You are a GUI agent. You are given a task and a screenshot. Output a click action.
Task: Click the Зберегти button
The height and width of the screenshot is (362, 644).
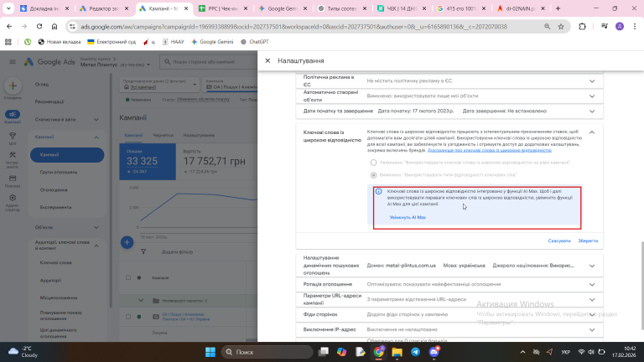point(588,241)
